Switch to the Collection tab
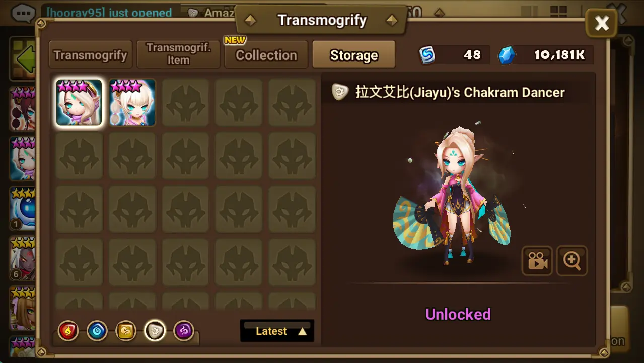The width and height of the screenshot is (644, 363). 266,55
